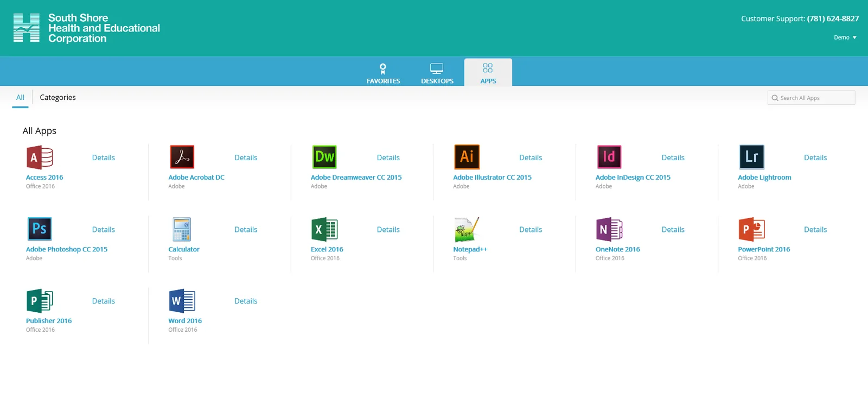Launch the OneNote 2016 icon
Viewport: 868px width, 410px height.
click(x=609, y=229)
